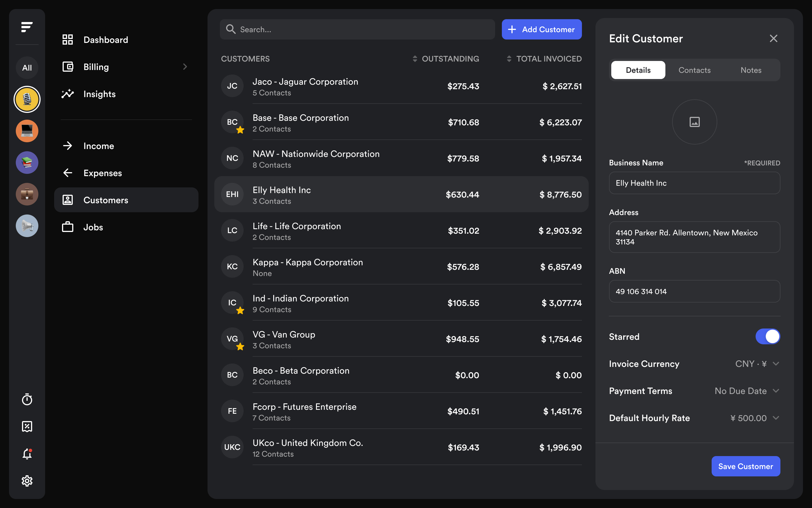Go to Income menu item
Screen dimensions: 812x508
click(x=126, y=146)
